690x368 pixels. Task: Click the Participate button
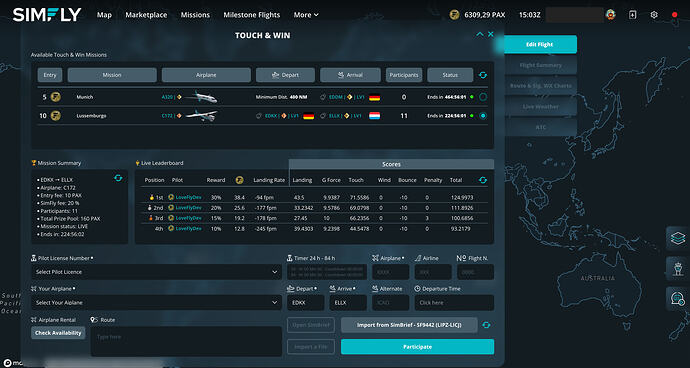[x=417, y=347]
